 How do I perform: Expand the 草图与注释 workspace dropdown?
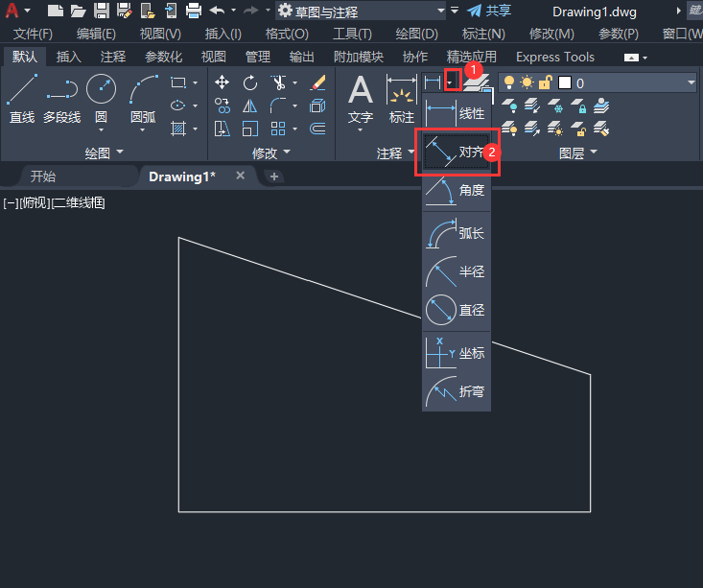pyautogui.click(x=440, y=11)
